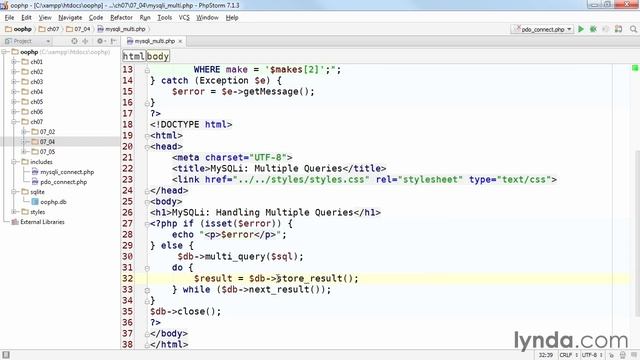Screen dimensions: 640x360
Task: Open the Refactor menu
Action: point(121,18)
